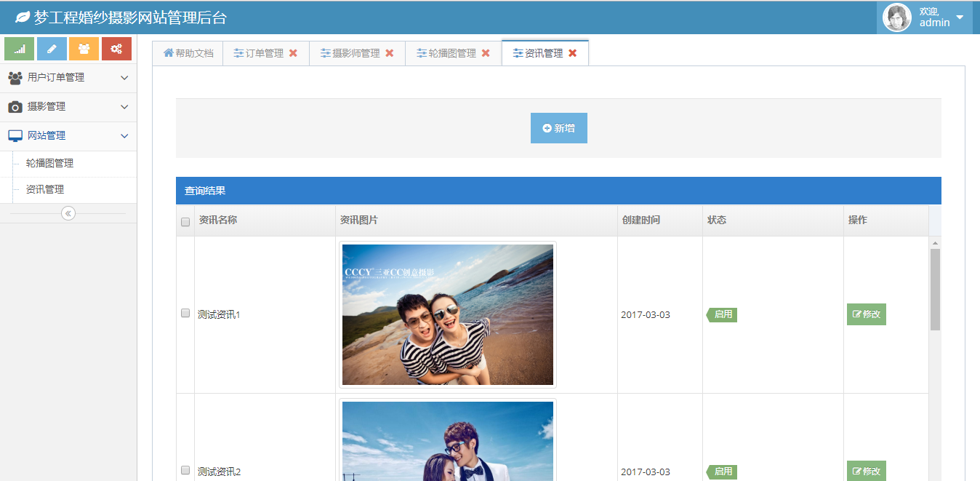Expand the 摄影管理 menu chevron
The width and height of the screenshot is (980, 481).
pos(124,107)
